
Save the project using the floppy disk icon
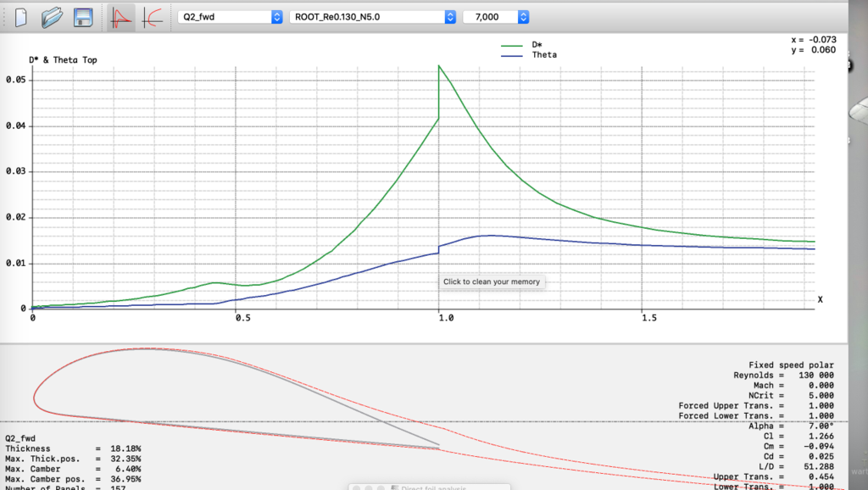tap(83, 17)
